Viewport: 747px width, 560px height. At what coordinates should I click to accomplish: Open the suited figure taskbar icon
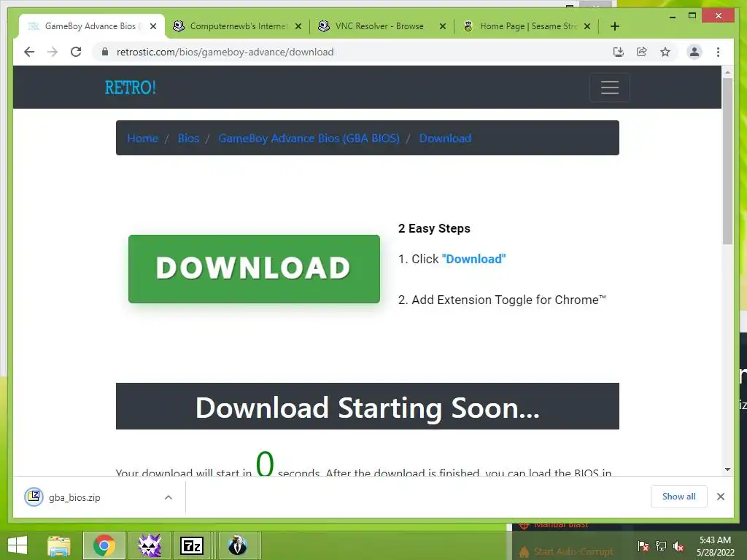tap(238, 545)
